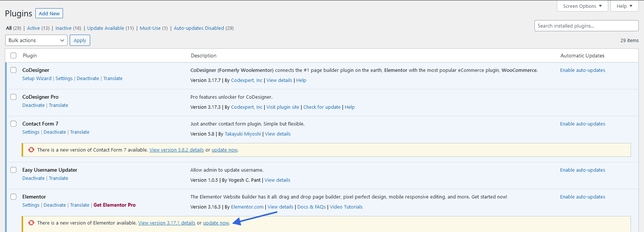Screen dimensions: 644x232
Task: Filter by Update Available
Action: (105, 28)
